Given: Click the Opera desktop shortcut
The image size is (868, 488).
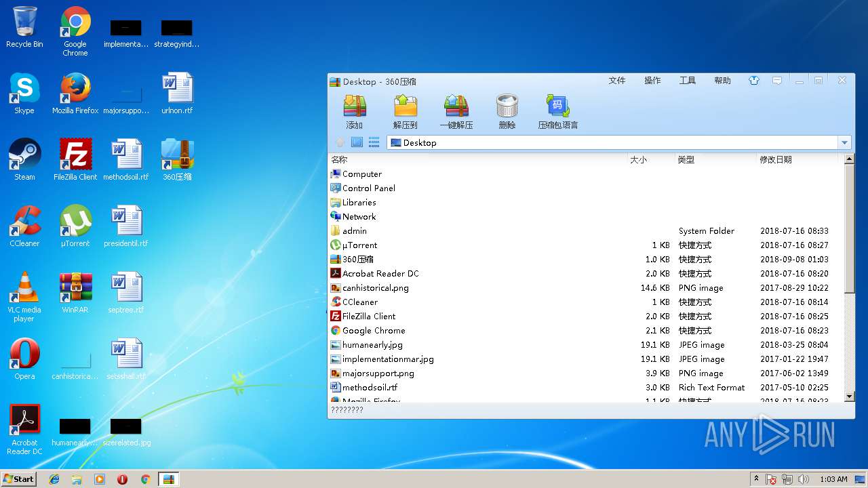Looking at the screenshot, I should [24, 359].
